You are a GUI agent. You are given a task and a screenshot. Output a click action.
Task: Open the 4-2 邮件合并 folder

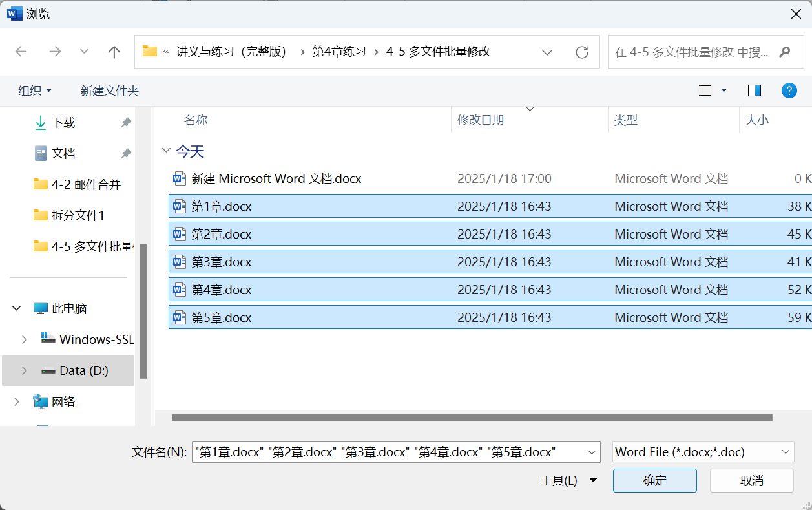[78, 184]
